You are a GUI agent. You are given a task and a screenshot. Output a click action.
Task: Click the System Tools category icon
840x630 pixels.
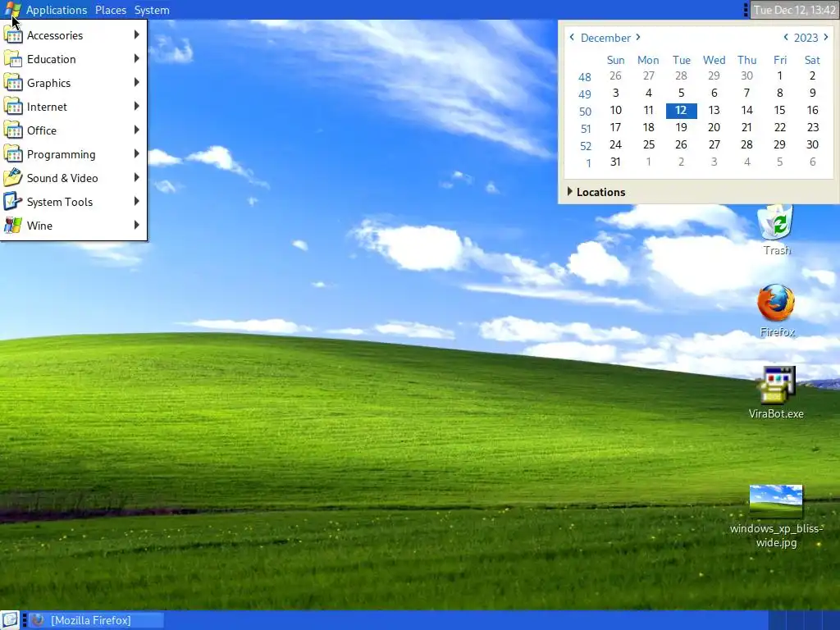coord(13,202)
